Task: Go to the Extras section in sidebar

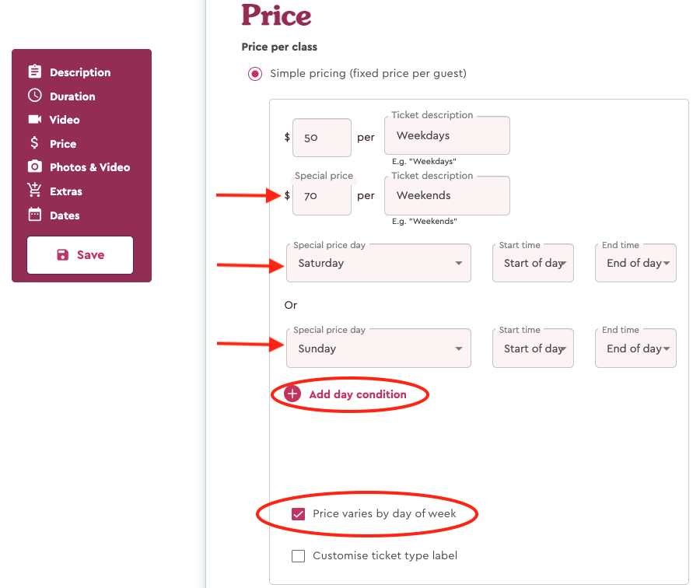Action: 65,191
